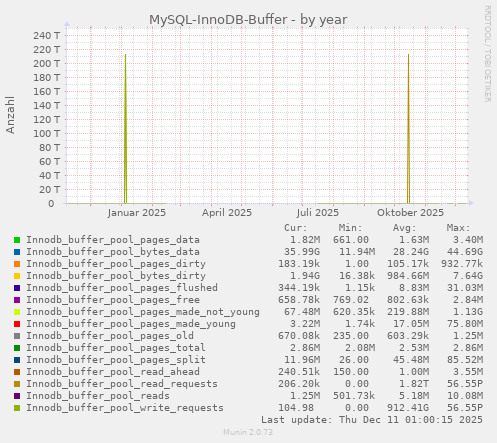Click the Avg: column header
Image resolution: width=497 pixels, height=443 pixels.
(x=405, y=228)
